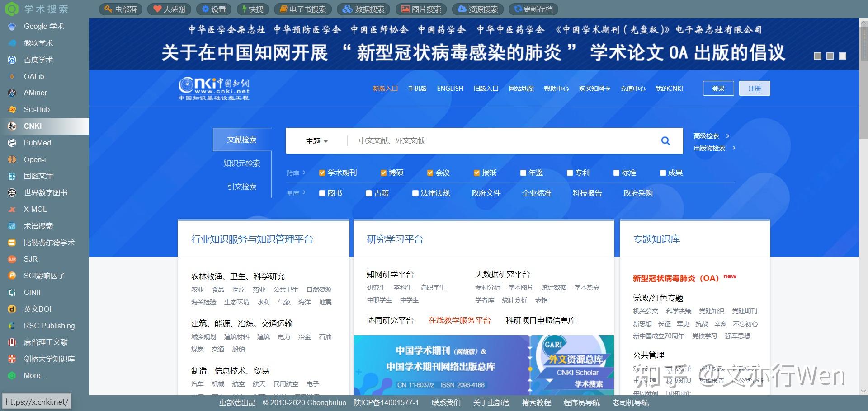Select first banner carousel indicator square
The height and width of the screenshot is (411, 868).
(x=817, y=56)
